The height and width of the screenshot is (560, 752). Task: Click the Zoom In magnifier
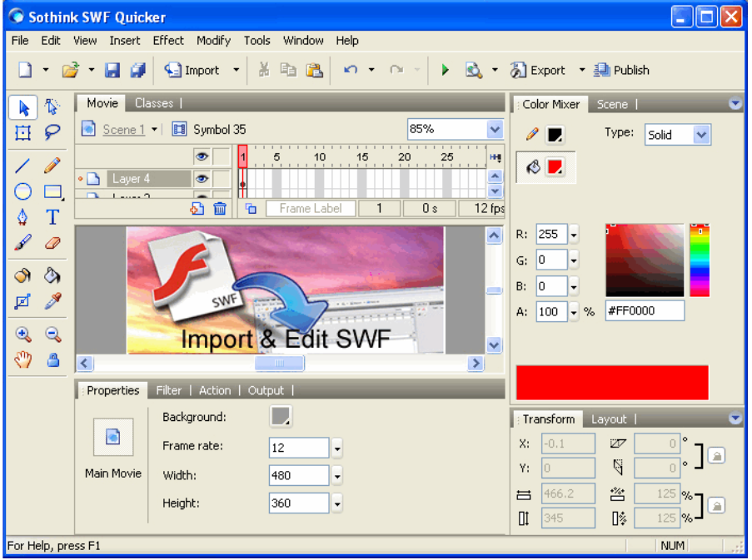(x=23, y=335)
